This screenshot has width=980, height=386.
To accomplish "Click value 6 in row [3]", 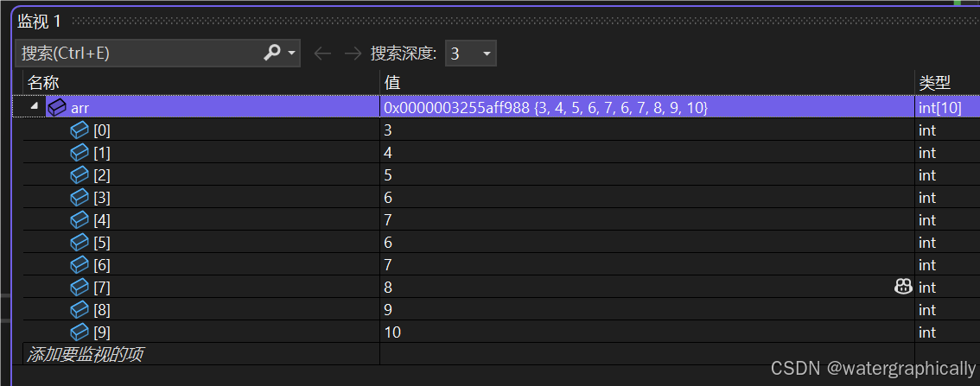I will [x=388, y=198].
